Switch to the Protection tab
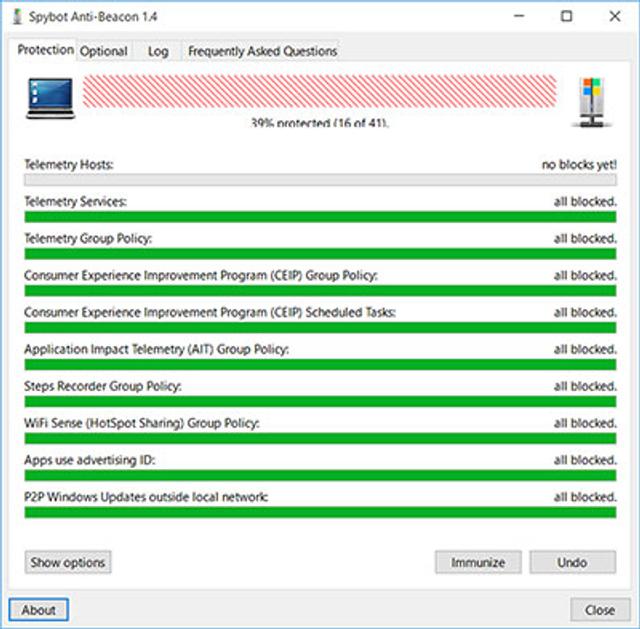640x629 pixels. 45,50
